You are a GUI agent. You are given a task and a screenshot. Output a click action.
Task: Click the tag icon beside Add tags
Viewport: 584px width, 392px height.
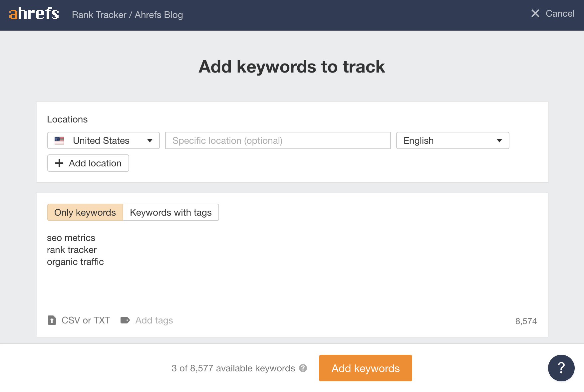pyautogui.click(x=125, y=320)
